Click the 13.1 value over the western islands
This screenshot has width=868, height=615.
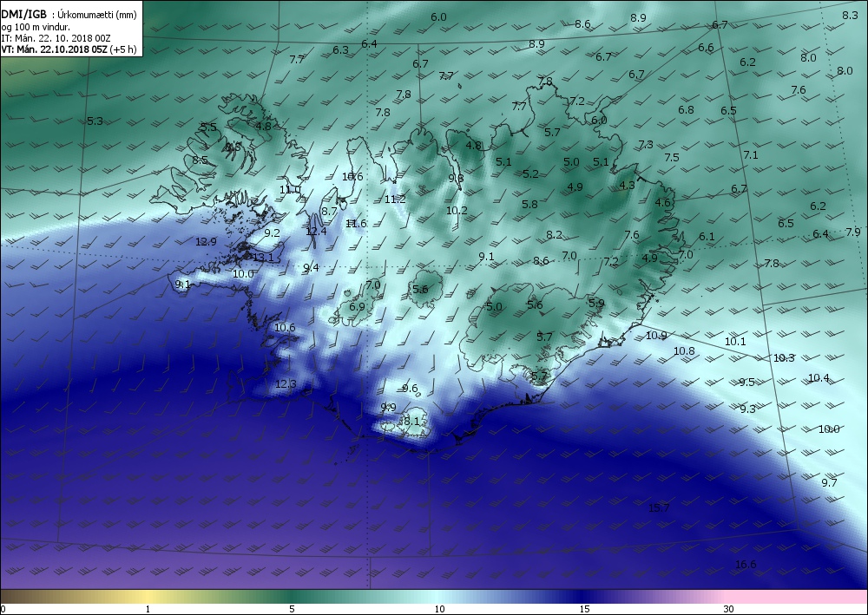tap(263, 257)
